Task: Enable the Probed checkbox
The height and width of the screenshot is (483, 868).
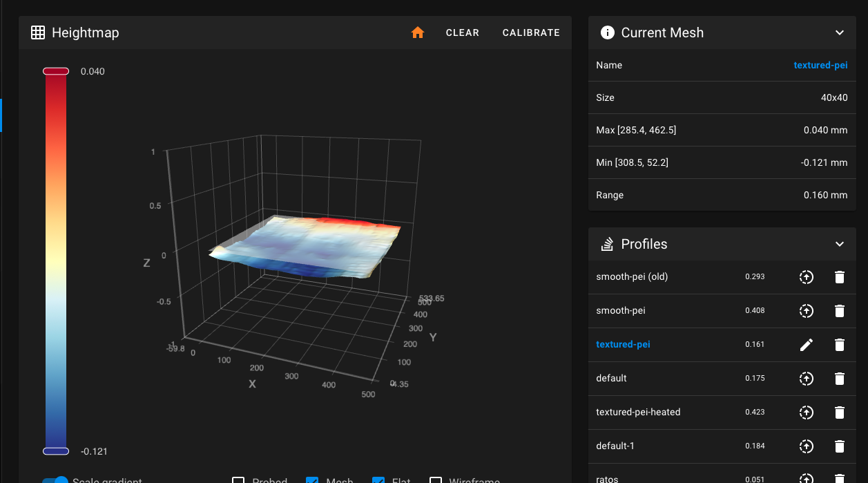Action: [x=238, y=481]
